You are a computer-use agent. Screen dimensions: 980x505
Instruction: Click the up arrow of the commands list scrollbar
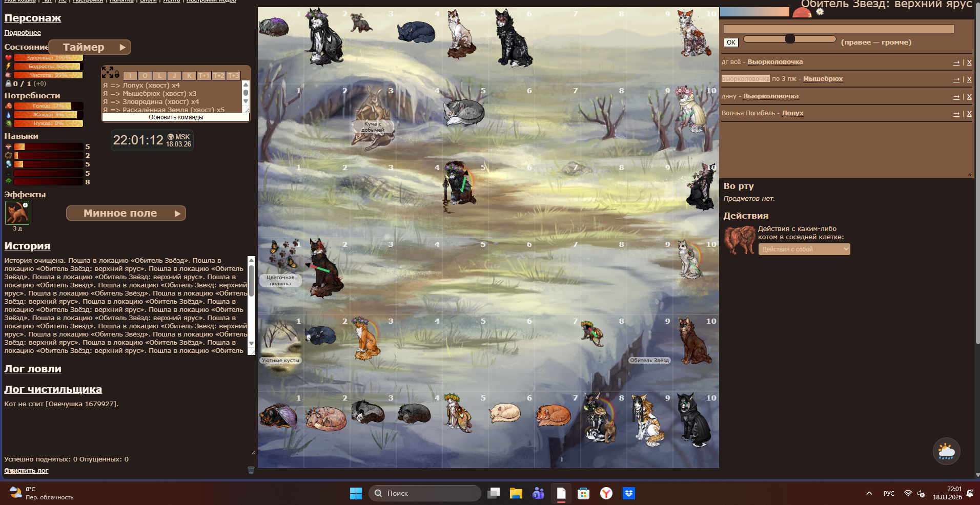(x=246, y=85)
